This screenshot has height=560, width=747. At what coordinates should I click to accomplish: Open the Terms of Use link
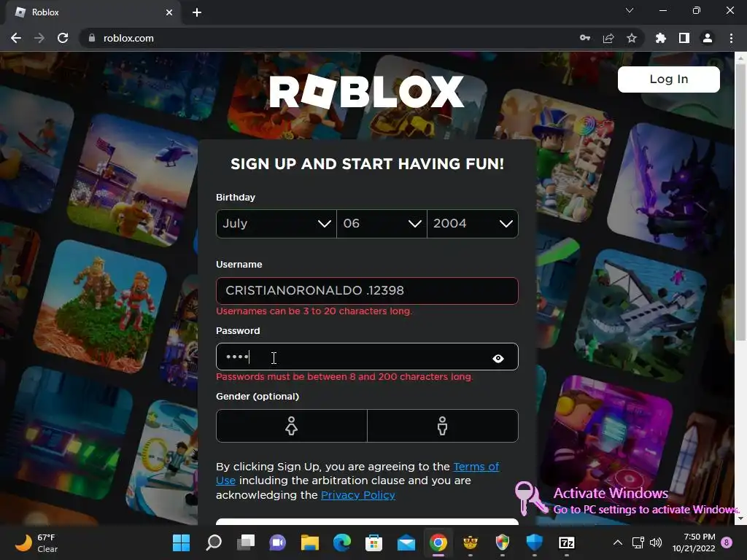point(476,467)
